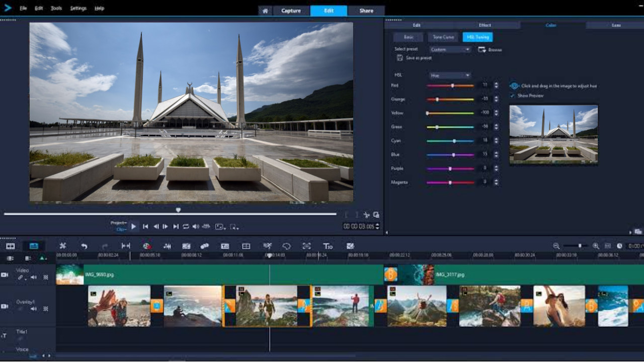Click the Red value stepper arrows
This screenshot has width=644, height=362.
click(496, 85)
